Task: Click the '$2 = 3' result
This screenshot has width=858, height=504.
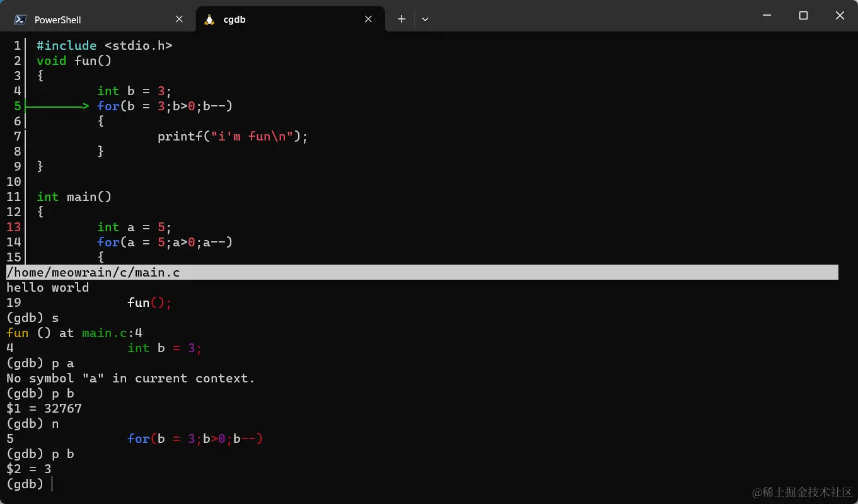Action: [29, 469]
